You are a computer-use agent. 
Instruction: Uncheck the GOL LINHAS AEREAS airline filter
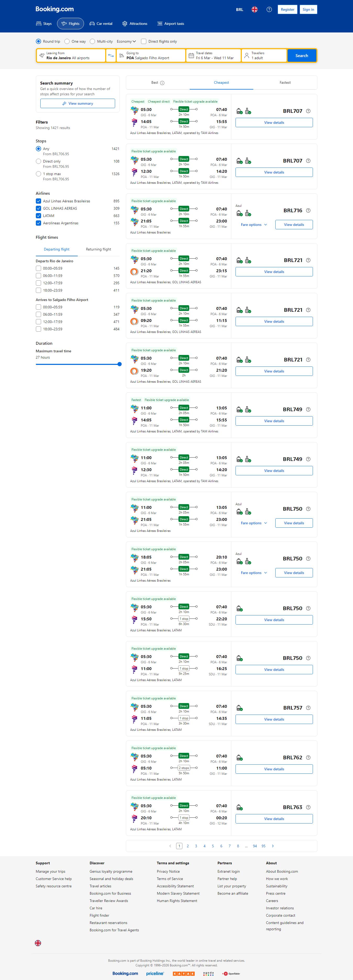(x=38, y=208)
